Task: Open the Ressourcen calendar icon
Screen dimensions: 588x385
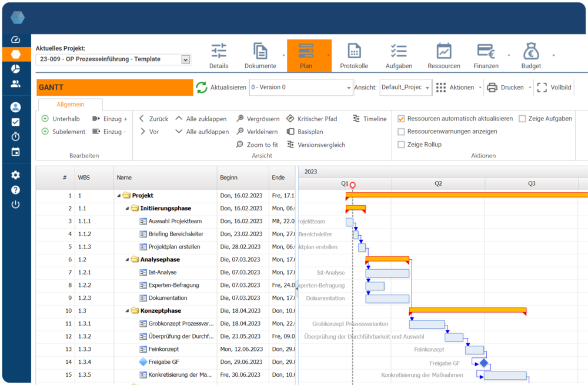Action: tap(443, 51)
